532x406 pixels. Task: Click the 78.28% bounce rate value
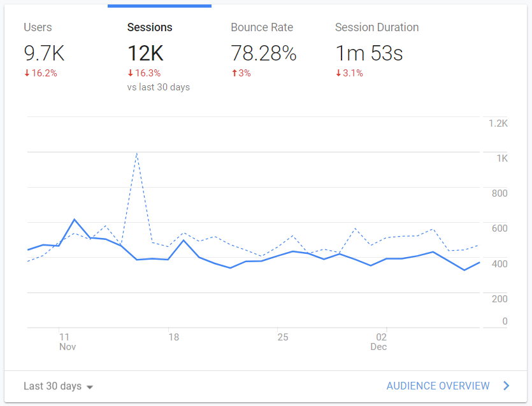264,53
